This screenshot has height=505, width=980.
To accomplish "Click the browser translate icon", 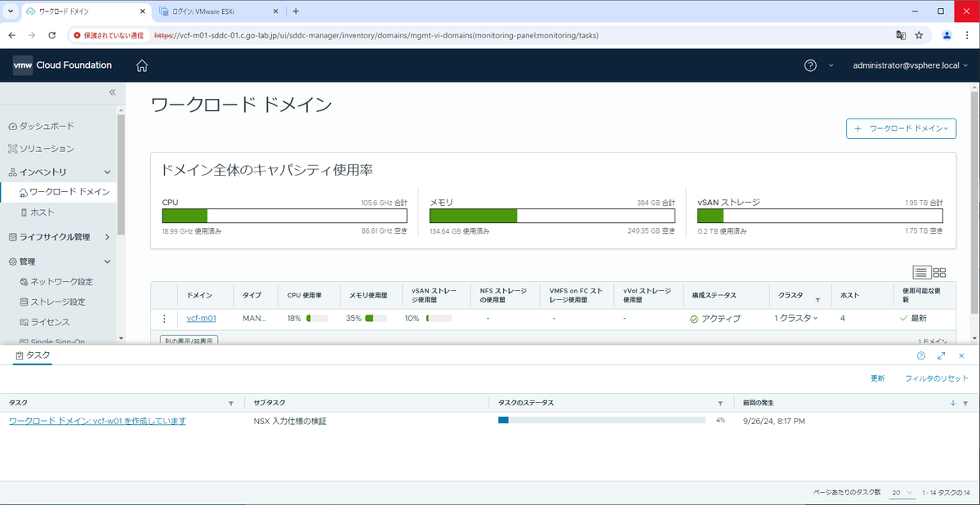I will click(x=901, y=35).
